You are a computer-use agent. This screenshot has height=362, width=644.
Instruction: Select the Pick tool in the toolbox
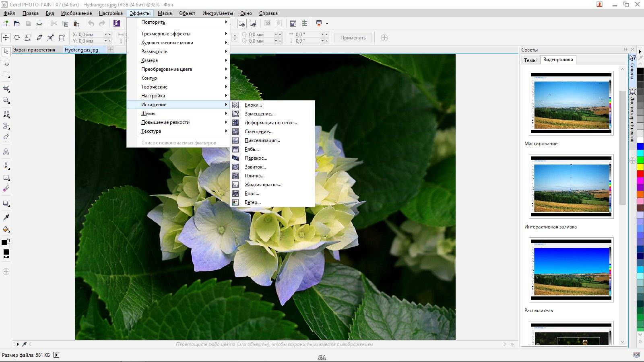point(6,51)
